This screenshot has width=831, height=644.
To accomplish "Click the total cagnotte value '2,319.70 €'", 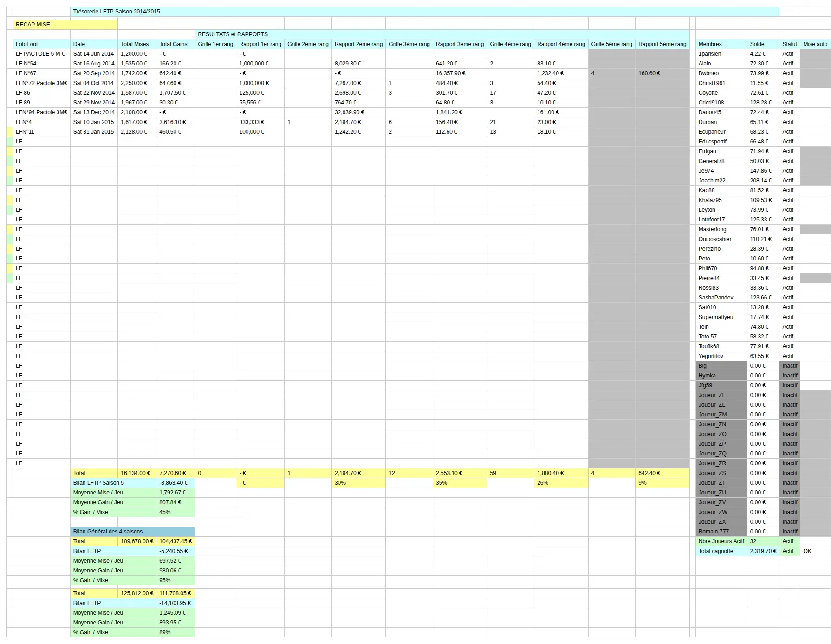I will pyautogui.click(x=763, y=551).
